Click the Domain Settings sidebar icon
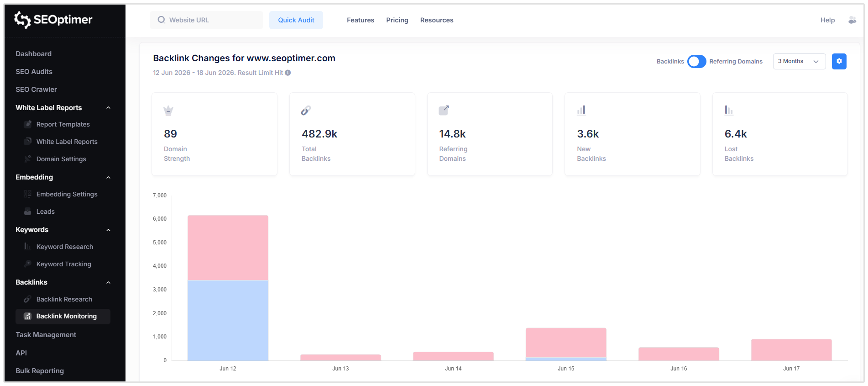Viewport: 868px width, 386px height. (28, 159)
